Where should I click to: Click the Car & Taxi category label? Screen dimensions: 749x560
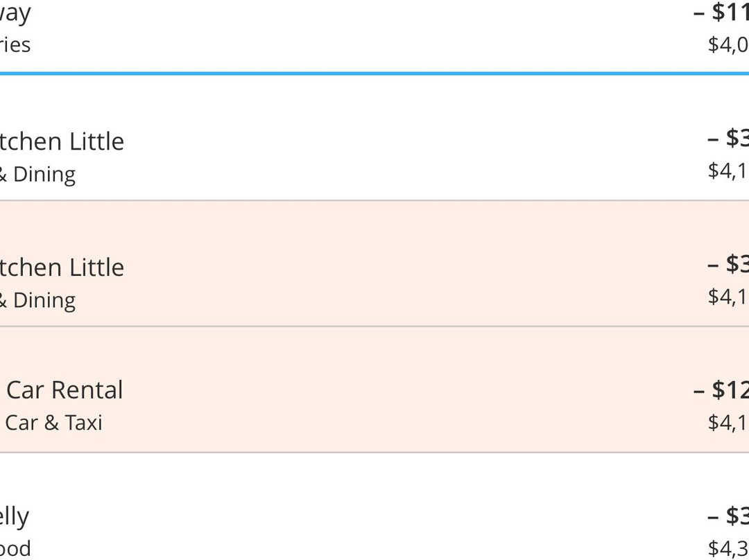tap(53, 422)
